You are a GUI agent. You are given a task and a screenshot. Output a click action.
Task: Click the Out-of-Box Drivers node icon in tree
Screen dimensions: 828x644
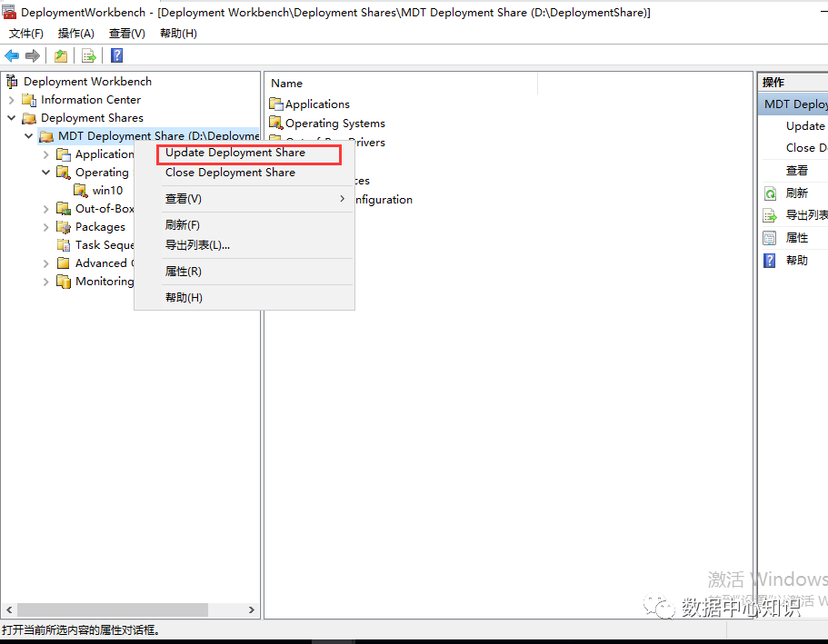click(x=64, y=209)
